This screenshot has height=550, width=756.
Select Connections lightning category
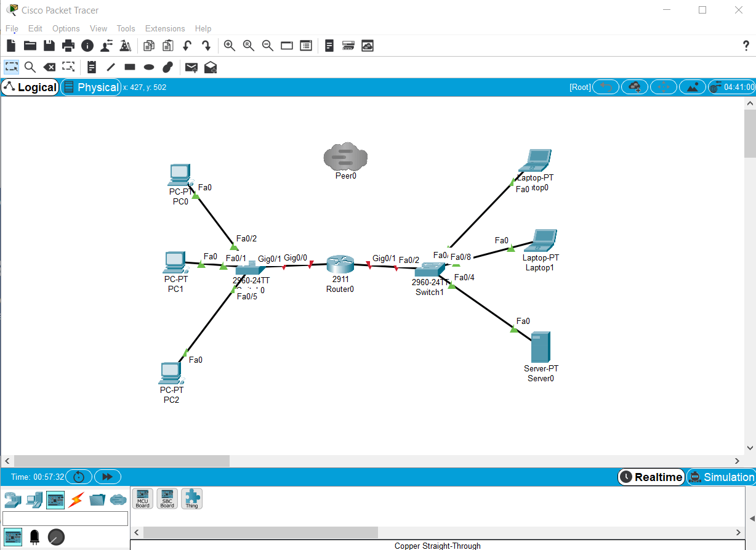tap(76, 499)
